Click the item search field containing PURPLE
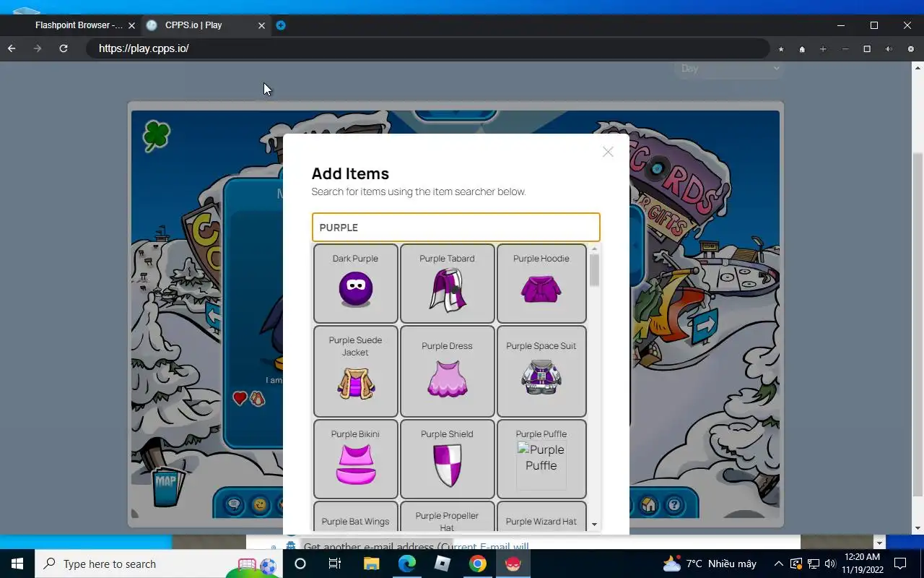 456,227
